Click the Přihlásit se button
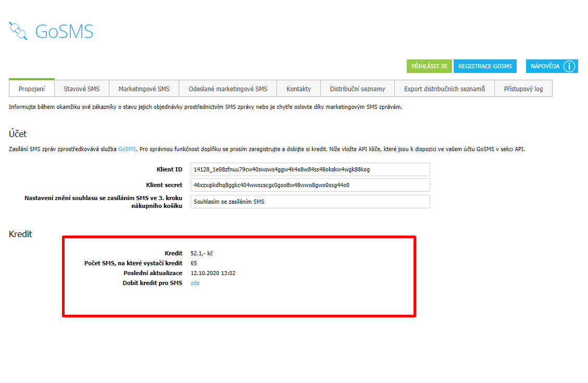The height and width of the screenshot is (383, 588). pyautogui.click(x=429, y=66)
